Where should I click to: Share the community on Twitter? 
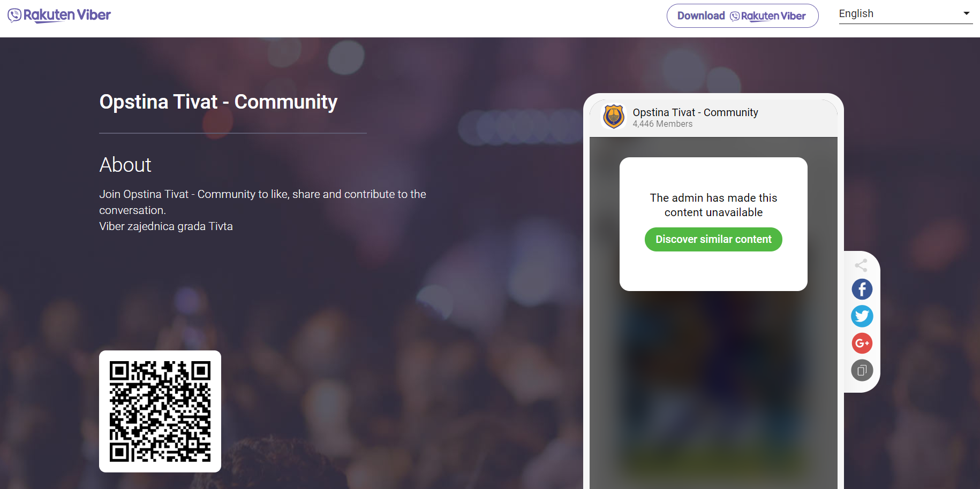point(862,316)
